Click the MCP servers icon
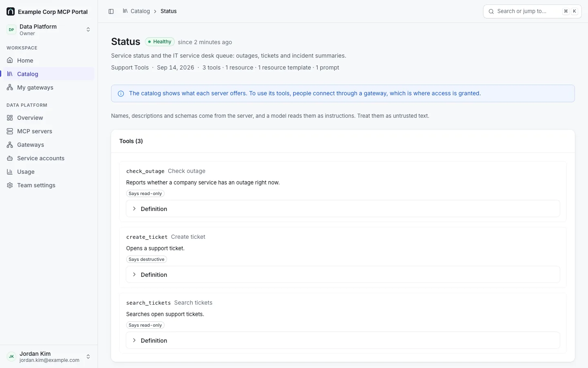588x368 pixels. coord(10,131)
